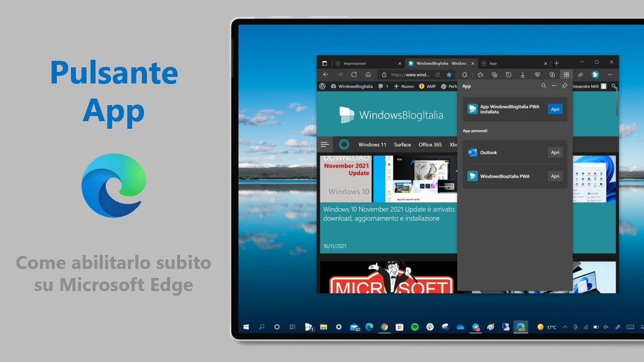The height and width of the screenshot is (362, 644).
Task: Open Google Chrome from the taskbar
Action: 384,327
